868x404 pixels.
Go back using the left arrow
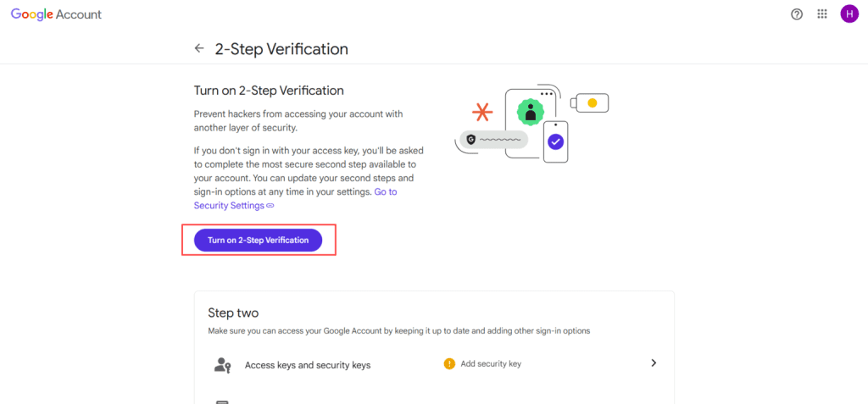[199, 49]
